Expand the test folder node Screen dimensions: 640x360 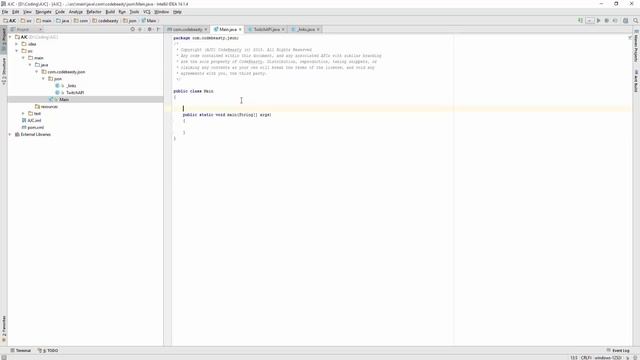pos(23,113)
